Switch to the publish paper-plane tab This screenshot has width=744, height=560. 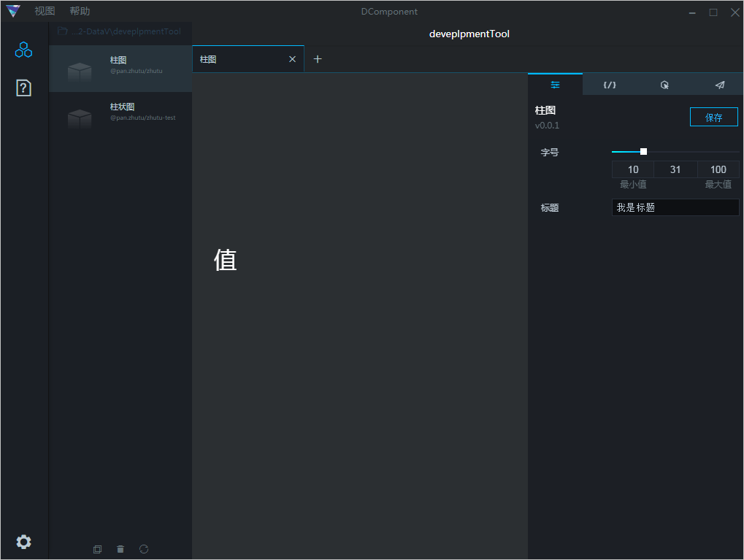tap(719, 85)
